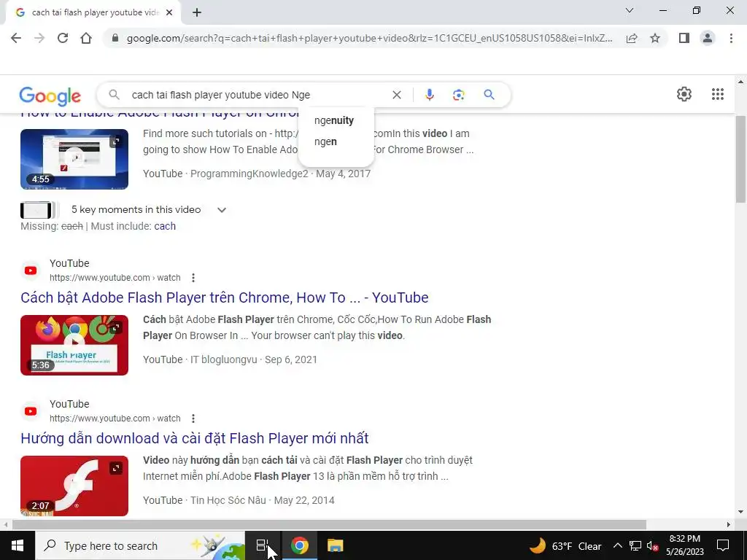The width and height of the screenshot is (747, 560).
Task: Open muted volume tray icon
Action: (653, 545)
